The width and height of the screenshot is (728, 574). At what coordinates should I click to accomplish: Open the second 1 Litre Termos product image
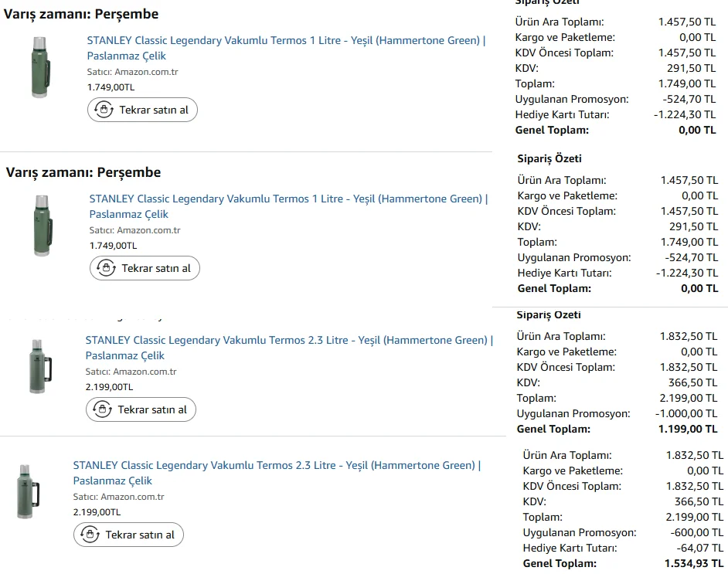[x=43, y=226]
